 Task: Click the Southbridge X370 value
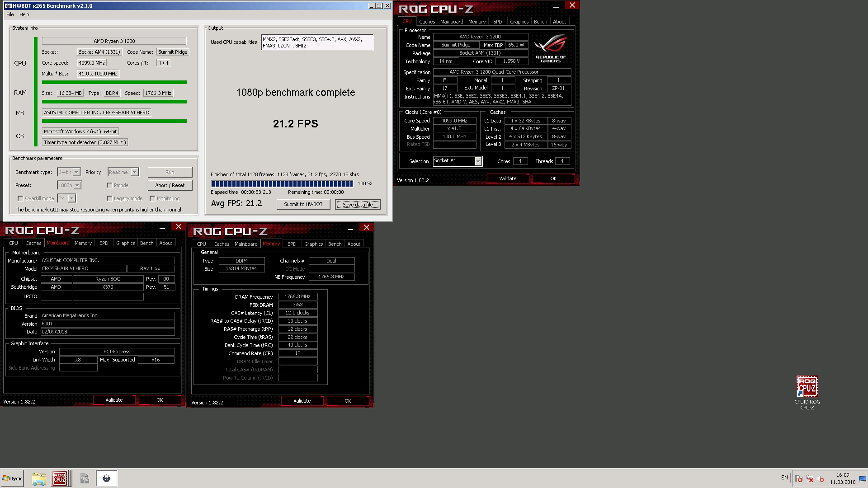tap(108, 287)
